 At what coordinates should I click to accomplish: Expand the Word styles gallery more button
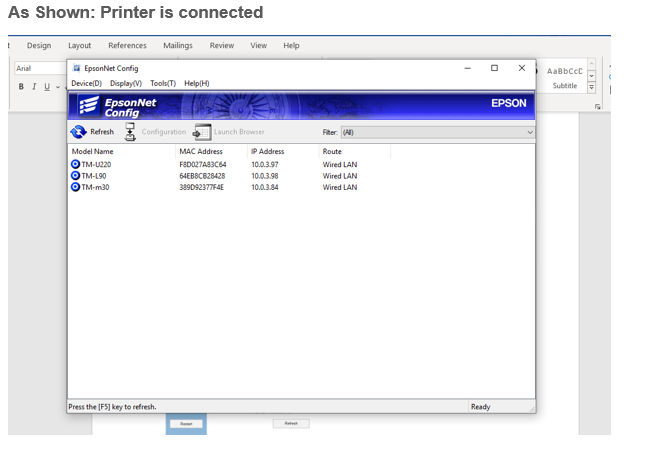(591, 87)
